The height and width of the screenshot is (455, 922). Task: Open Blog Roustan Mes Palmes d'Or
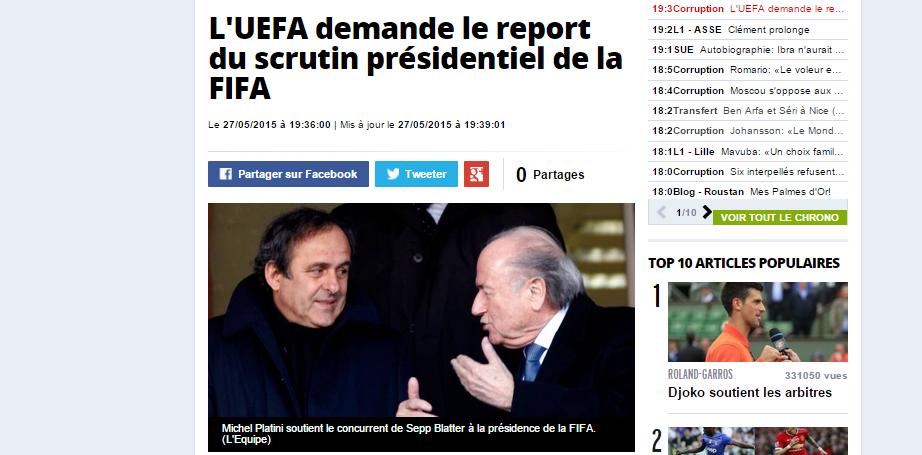(748, 192)
